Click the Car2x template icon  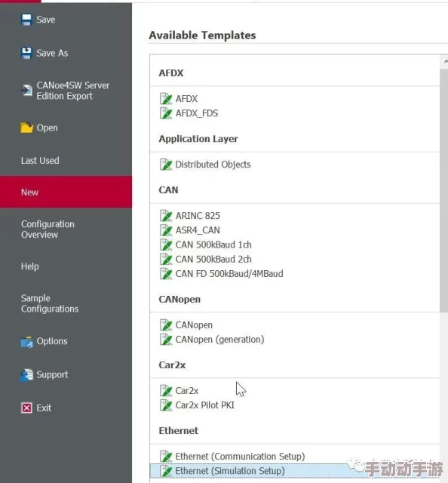point(166,391)
